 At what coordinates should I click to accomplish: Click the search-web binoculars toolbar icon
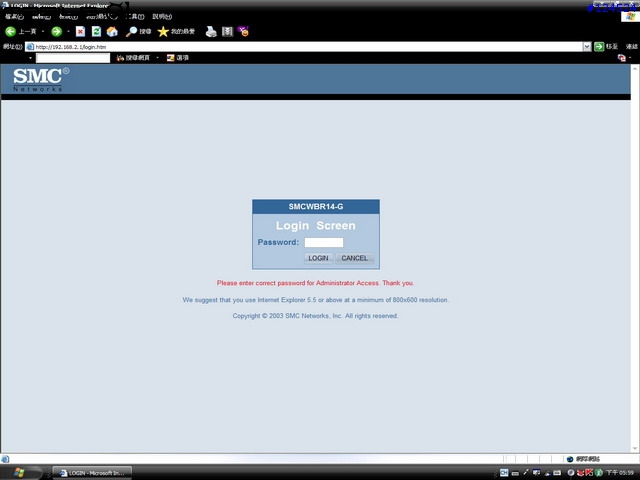(120, 58)
